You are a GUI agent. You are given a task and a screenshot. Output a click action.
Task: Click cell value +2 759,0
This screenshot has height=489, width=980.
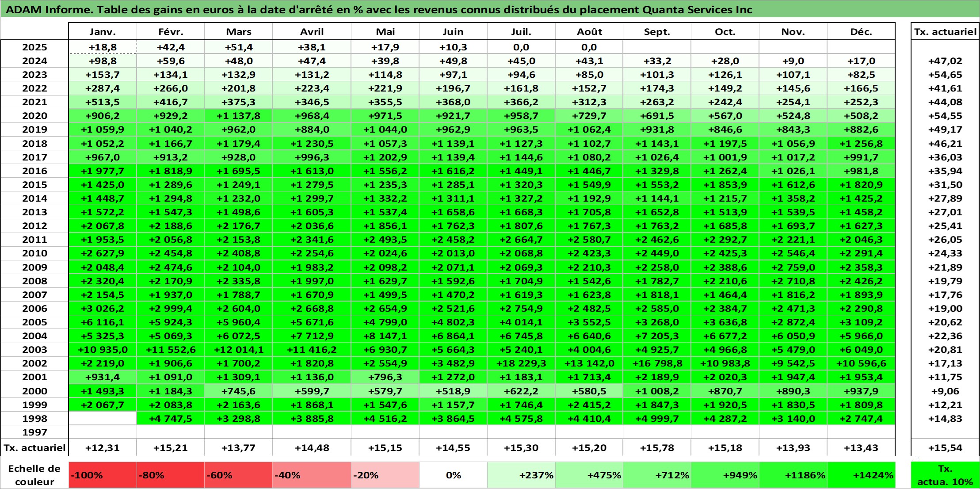tap(793, 267)
